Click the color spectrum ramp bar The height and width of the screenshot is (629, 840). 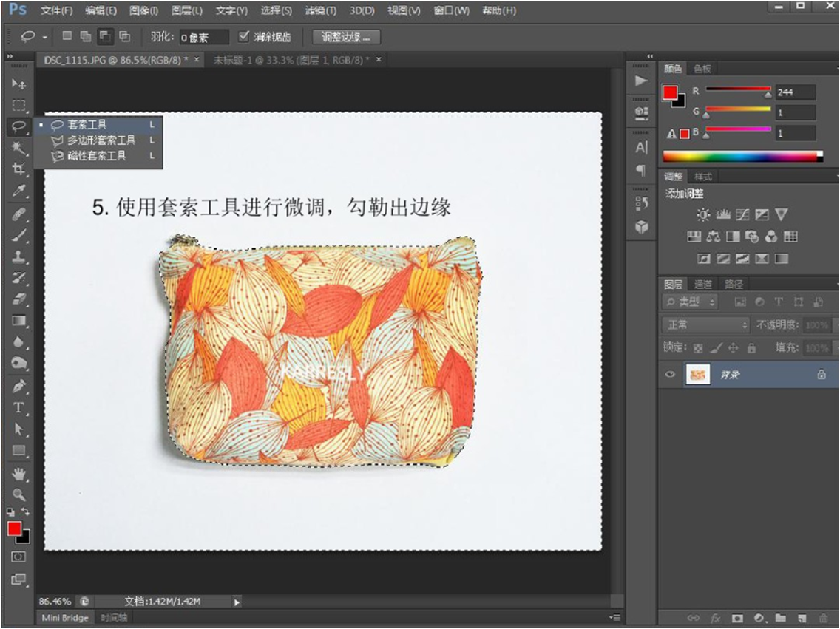742,156
